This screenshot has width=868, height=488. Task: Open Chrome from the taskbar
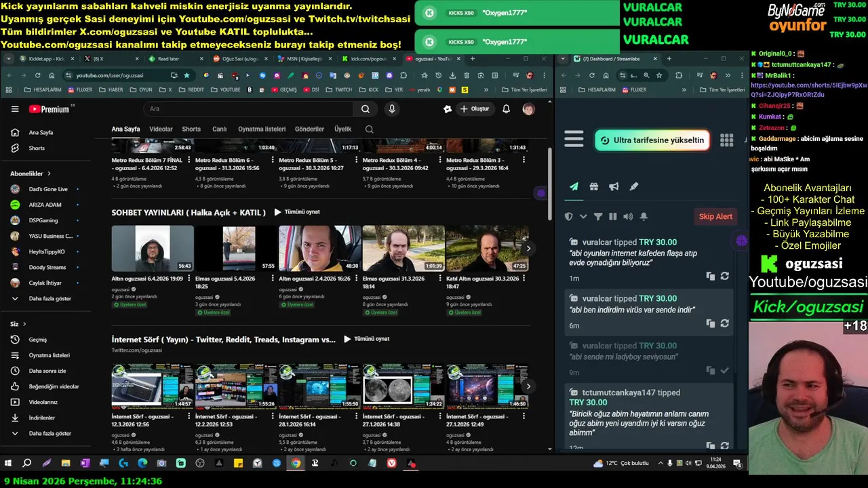point(296,464)
